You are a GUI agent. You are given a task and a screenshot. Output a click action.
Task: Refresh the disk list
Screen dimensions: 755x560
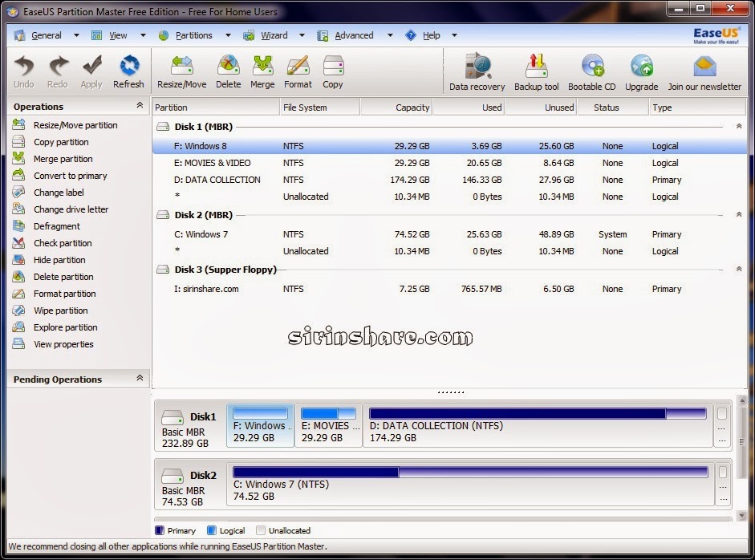(x=128, y=66)
